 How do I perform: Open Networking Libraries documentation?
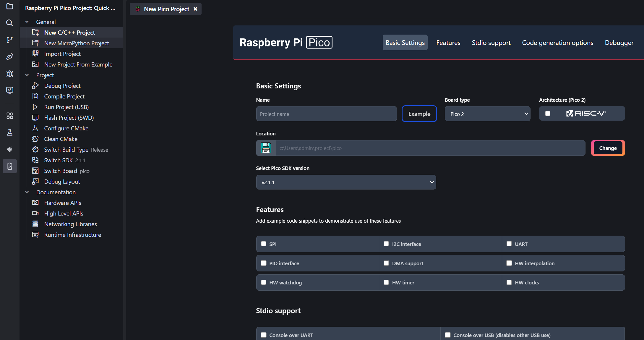pos(70,224)
